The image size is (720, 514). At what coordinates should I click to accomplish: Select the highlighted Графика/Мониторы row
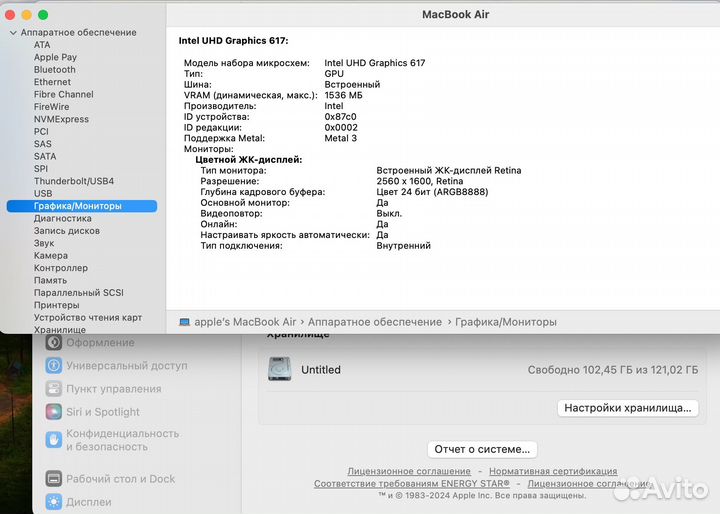tap(82, 206)
